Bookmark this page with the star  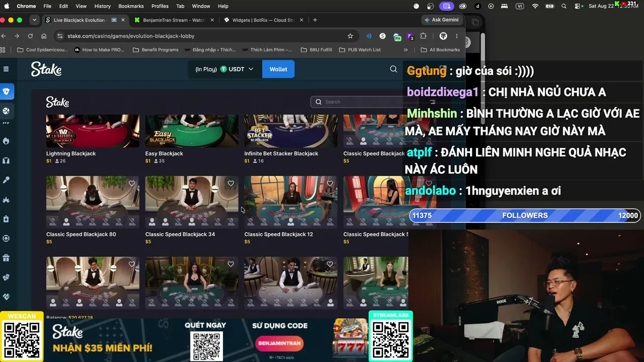350,36
